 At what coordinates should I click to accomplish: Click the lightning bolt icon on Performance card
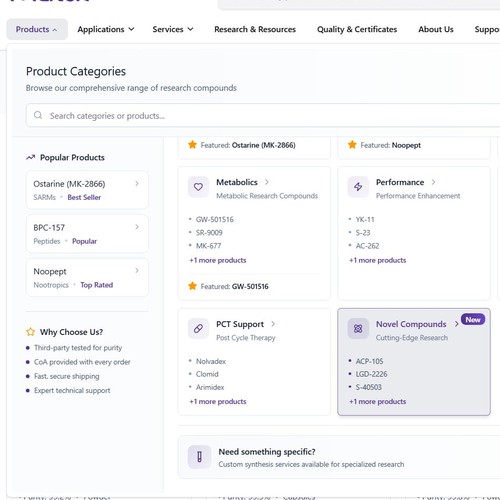(x=358, y=187)
